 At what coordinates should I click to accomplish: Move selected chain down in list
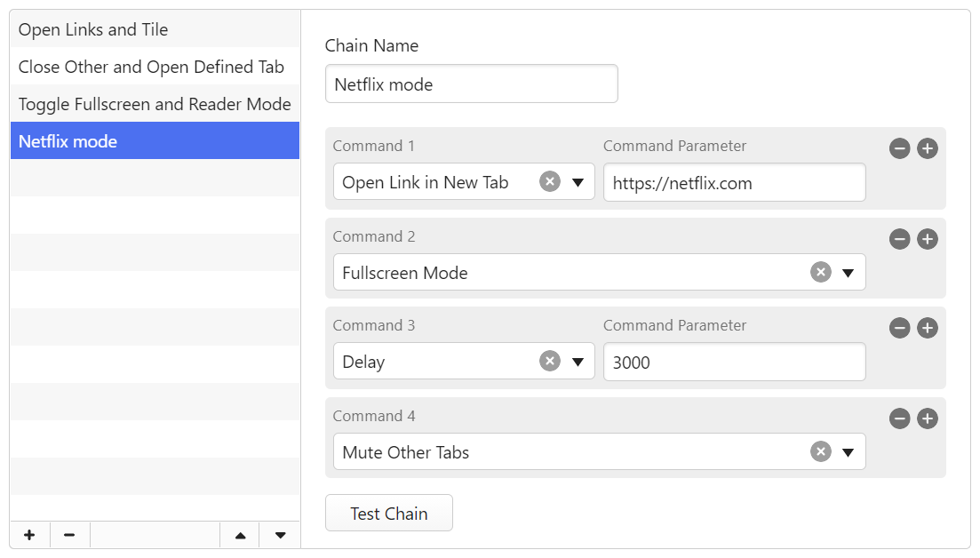tap(280, 536)
